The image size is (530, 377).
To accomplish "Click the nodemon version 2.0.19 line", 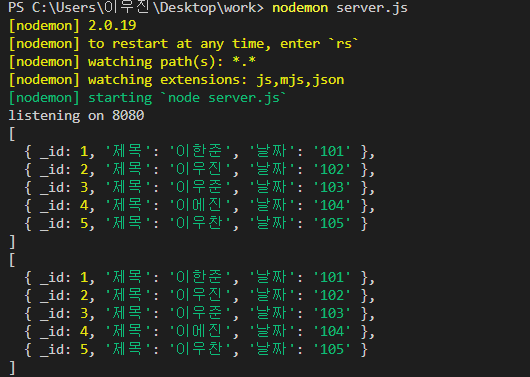I will (x=72, y=26).
